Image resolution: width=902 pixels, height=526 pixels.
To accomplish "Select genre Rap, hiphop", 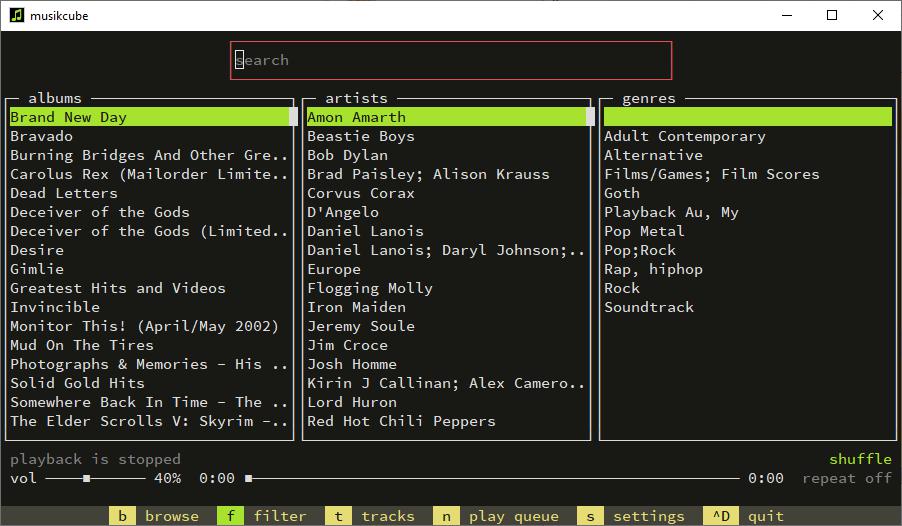I will point(748,269).
